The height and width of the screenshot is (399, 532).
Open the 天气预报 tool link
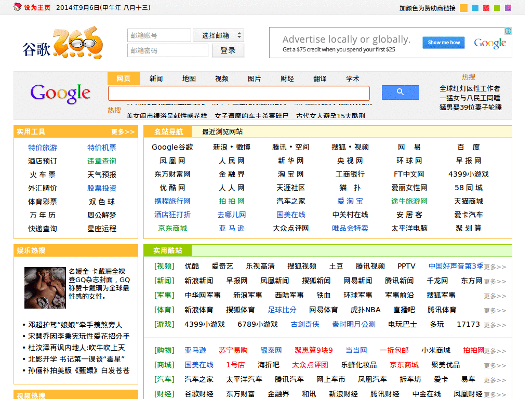102,175
